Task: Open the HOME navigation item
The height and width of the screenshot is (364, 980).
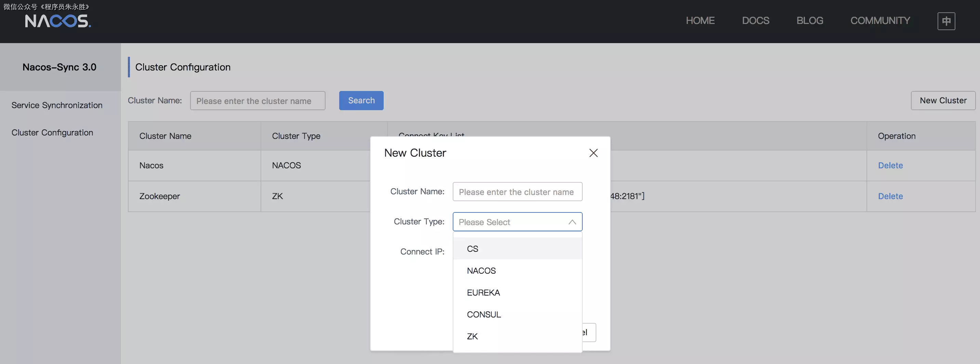Action: pos(700,21)
